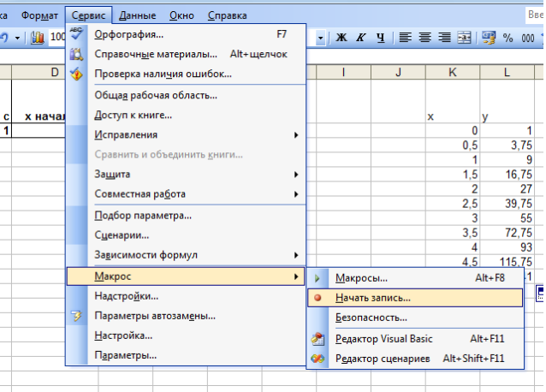This screenshot has height=392, width=546.
Task: Choose Орфография... menu item
Action: click(x=186, y=34)
